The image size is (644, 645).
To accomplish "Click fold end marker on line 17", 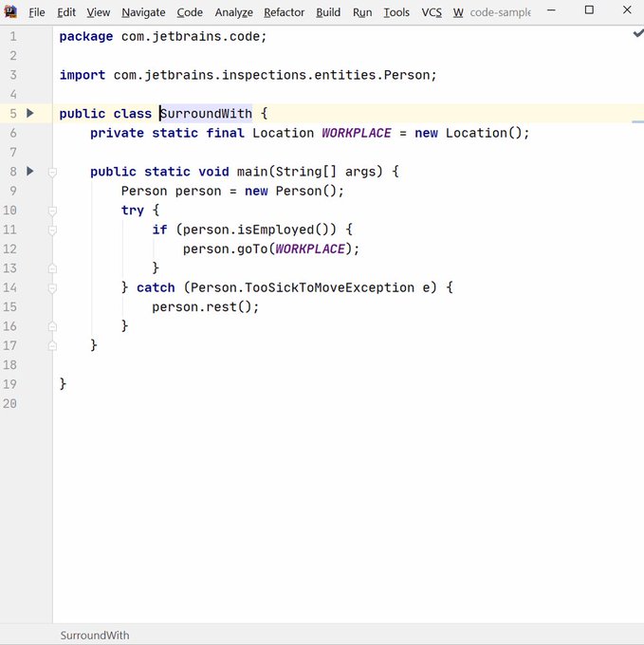I will pyautogui.click(x=52, y=345).
